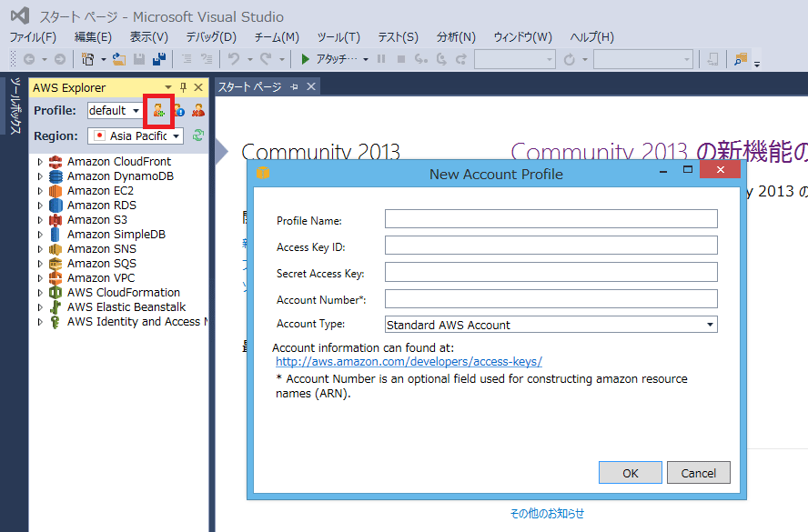Image resolution: width=808 pixels, height=532 pixels.
Task: Click the Amazon DynamoDB service icon
Action: [56, 176]
